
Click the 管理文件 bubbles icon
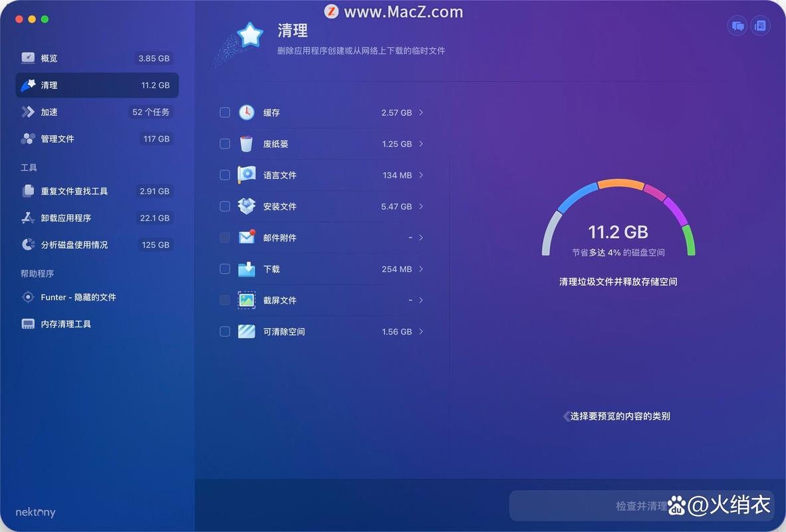click(x=28, y=139)
